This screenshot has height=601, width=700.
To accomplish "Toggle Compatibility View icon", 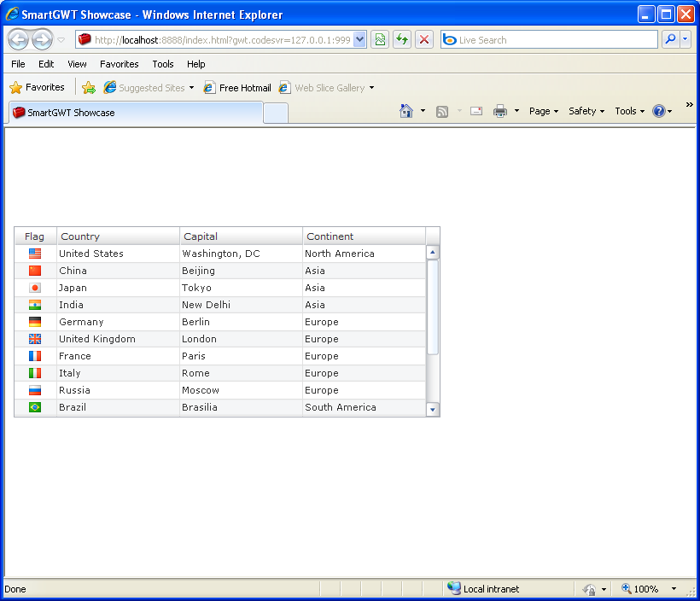I will click(380, 40).
